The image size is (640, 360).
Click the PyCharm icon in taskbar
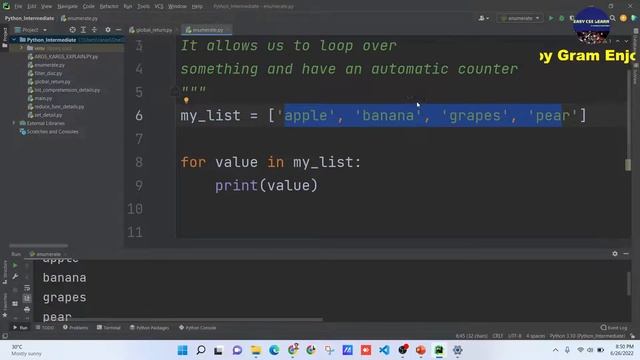[x=439, y=350]
